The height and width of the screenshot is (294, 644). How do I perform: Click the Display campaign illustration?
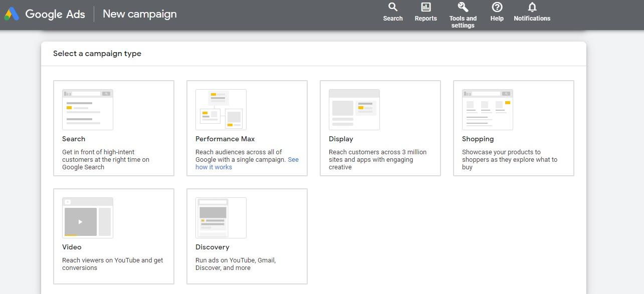354,110
